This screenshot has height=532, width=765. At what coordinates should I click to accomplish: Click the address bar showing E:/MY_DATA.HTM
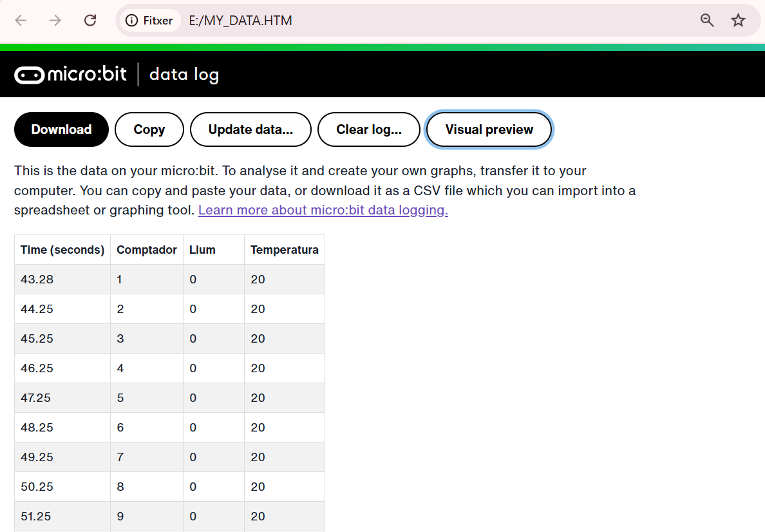point(386,21)
